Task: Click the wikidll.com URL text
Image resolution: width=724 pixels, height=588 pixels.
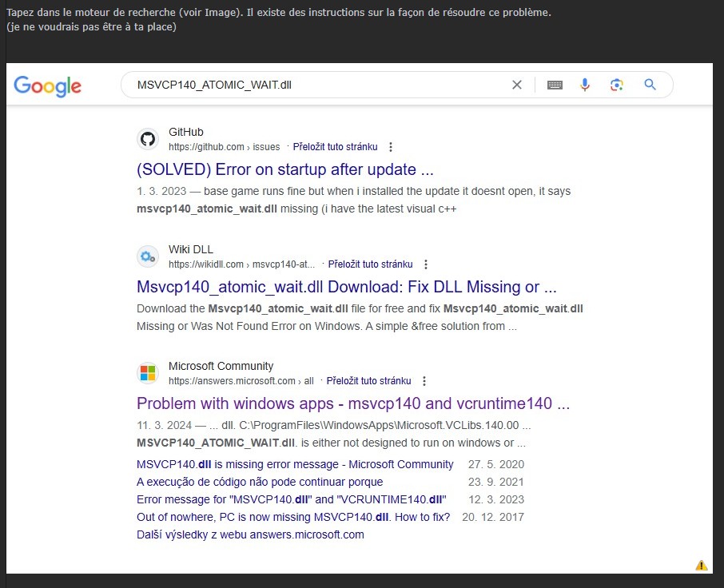Action: pos(241,264)
